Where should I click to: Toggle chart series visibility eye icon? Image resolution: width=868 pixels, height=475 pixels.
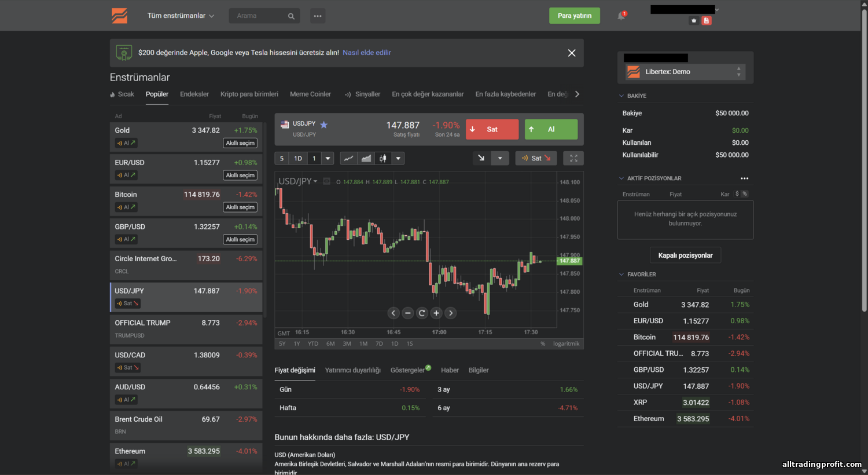click(326, 181)
